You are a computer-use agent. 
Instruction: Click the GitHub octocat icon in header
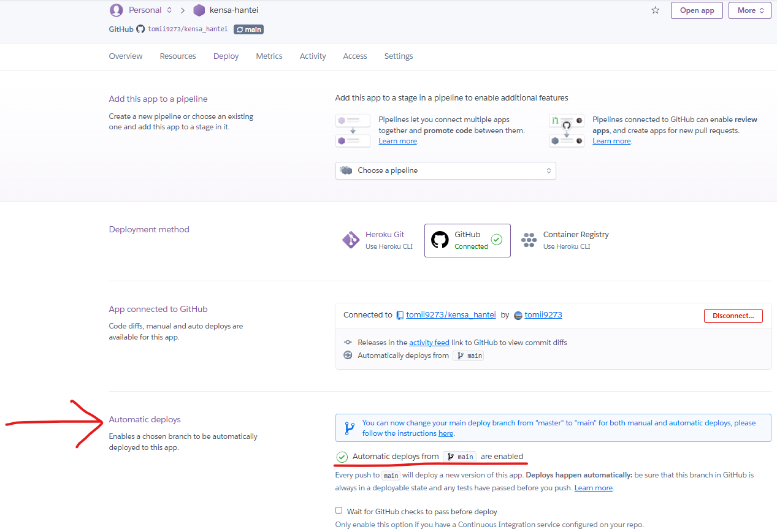coord(140,29)
